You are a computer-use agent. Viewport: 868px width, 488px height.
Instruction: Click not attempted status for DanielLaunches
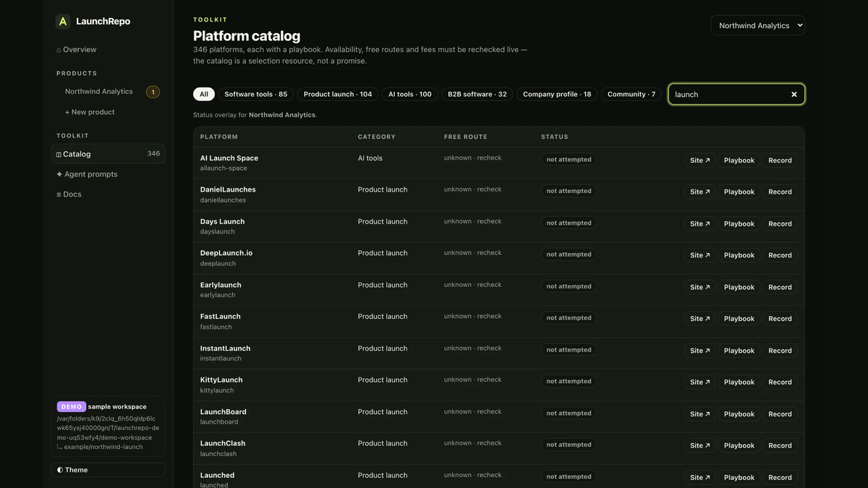(569, 191)
